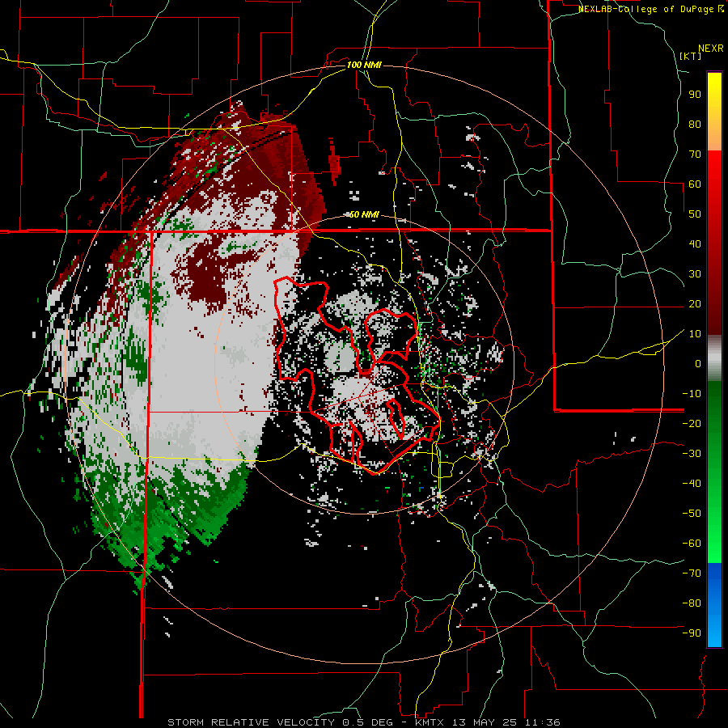Image resolution: width=728 pixels, height=728 pixels.
Task: Click the -60 value on the velocity scale
Action: pyautogui.click(x=692, y=544)
